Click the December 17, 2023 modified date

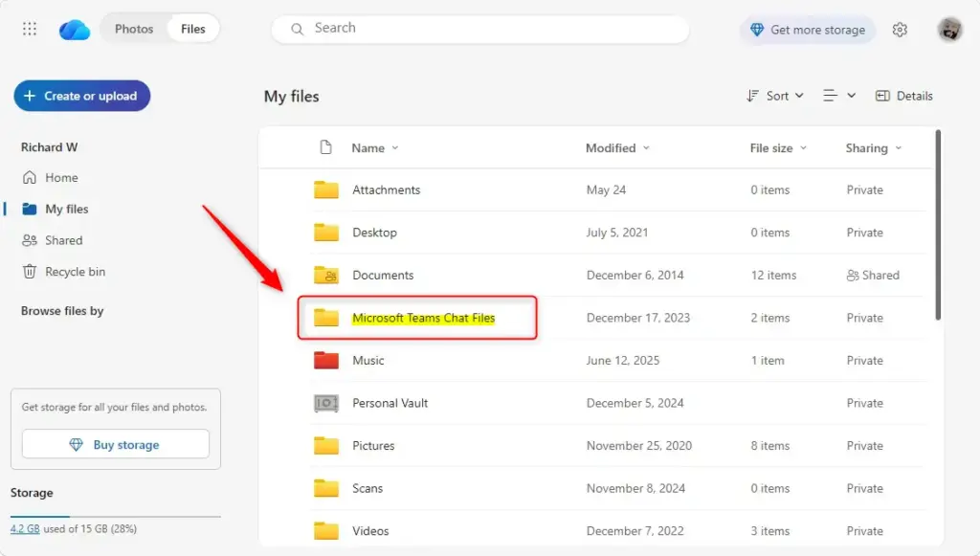(638, 318)
